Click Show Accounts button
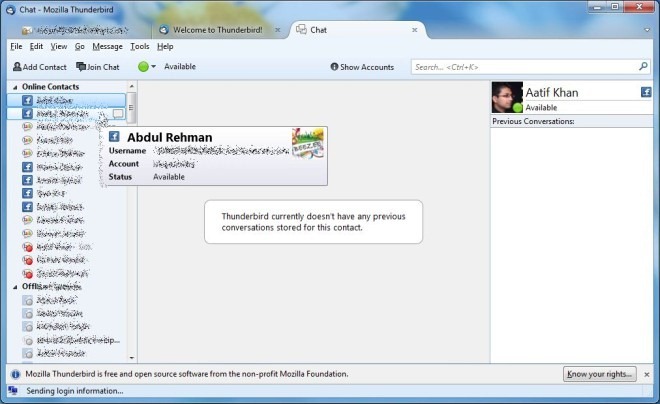This screenshot has width=660, height=404. 362,67
